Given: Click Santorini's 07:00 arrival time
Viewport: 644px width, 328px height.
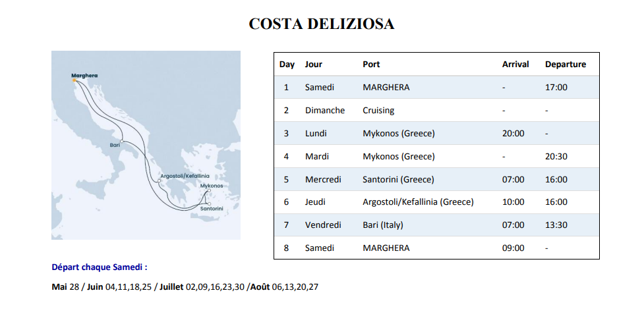Looking at the screenshot, I should tap(513, 179).
